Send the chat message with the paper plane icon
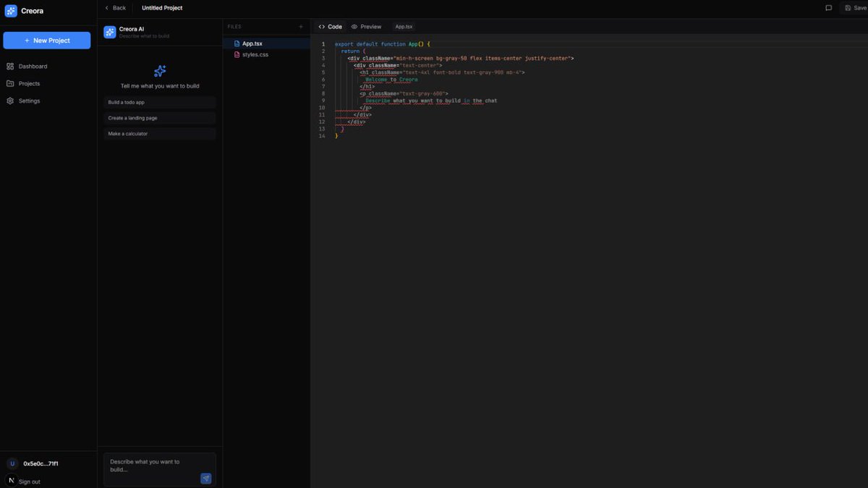 click(205, 479)
